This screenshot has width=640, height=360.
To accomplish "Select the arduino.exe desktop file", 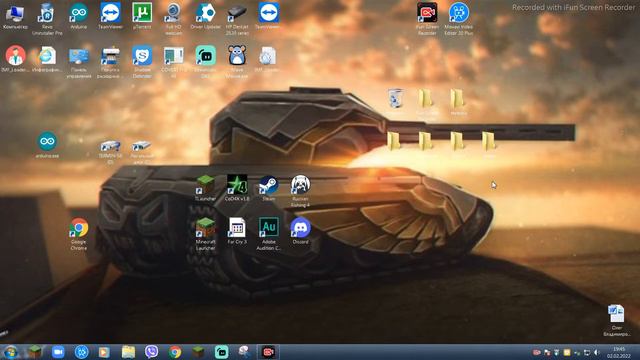I will pos(47,145).
